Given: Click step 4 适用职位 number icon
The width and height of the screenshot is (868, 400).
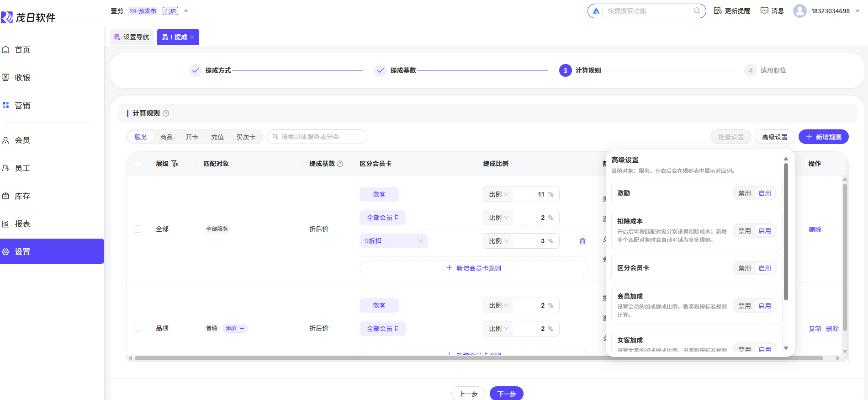Looking at the screenshot, I should (x=750, y=70).
